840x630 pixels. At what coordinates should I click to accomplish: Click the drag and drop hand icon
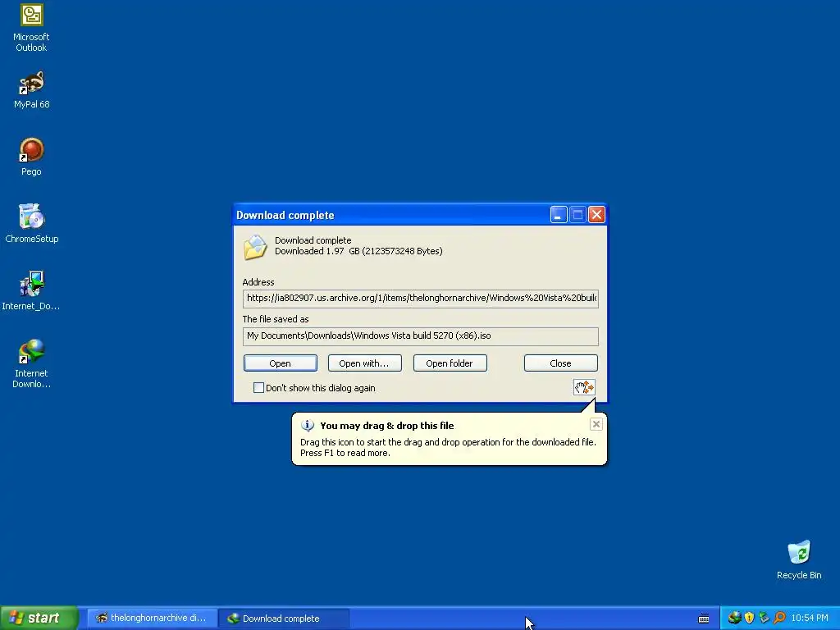[x=584, y=387]
